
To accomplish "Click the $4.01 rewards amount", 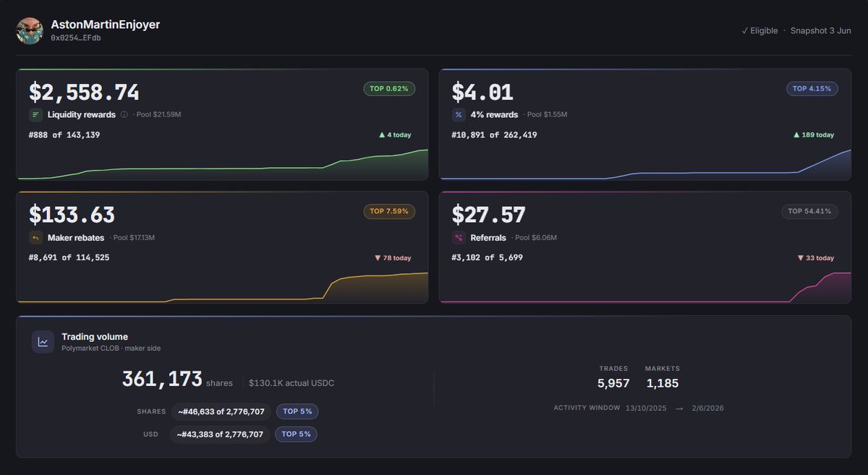I will 482,93.
